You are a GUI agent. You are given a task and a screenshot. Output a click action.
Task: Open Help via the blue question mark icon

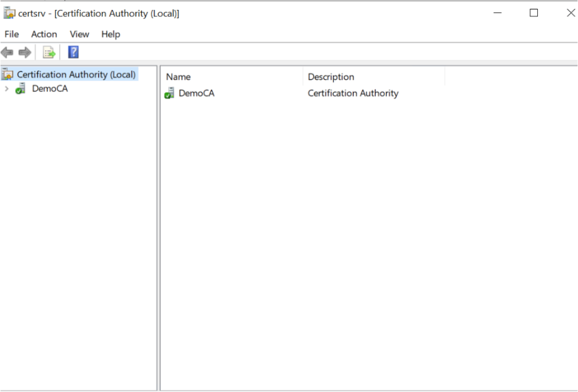point(73,53)
